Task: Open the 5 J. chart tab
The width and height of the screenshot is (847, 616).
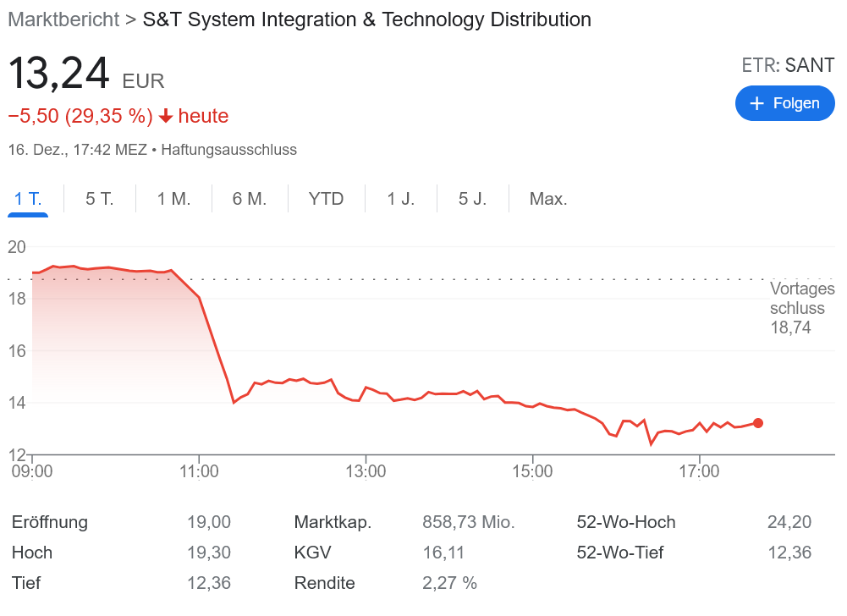Action: point(472,199)
